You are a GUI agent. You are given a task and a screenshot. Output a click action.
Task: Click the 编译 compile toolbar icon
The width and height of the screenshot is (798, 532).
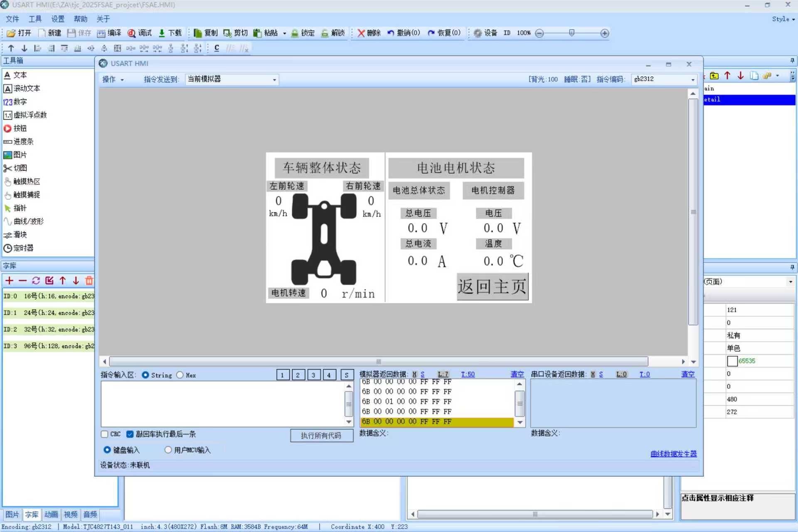point(101,33)
